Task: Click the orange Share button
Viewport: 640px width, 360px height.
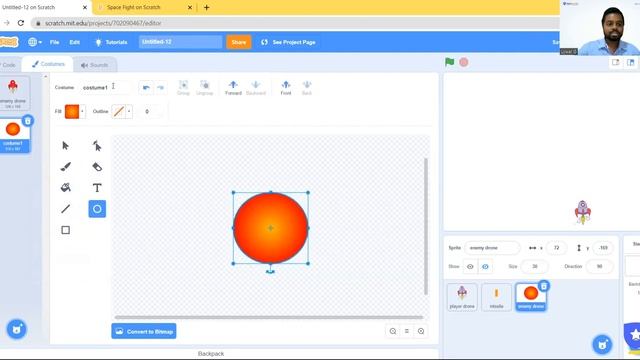Action: pos(239,42)
